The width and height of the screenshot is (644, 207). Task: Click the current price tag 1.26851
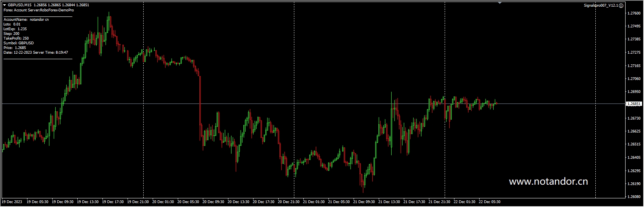pos(634,104)
